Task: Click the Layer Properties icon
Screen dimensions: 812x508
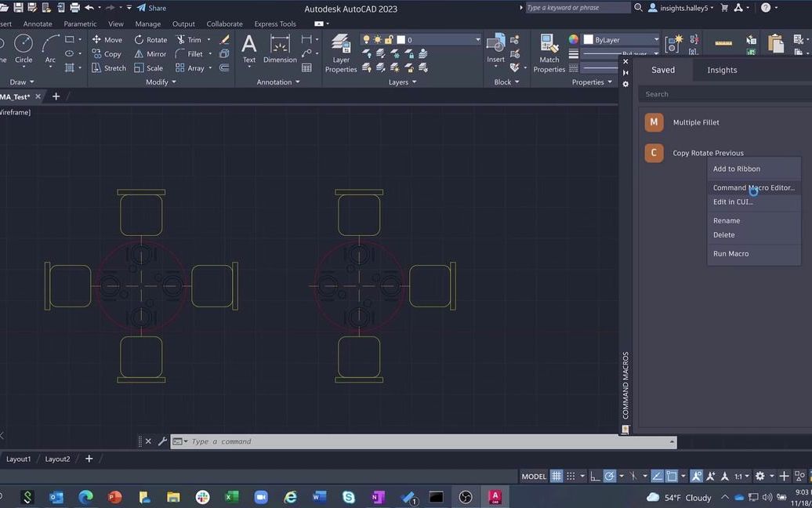Action: click(x=341, y=50)
